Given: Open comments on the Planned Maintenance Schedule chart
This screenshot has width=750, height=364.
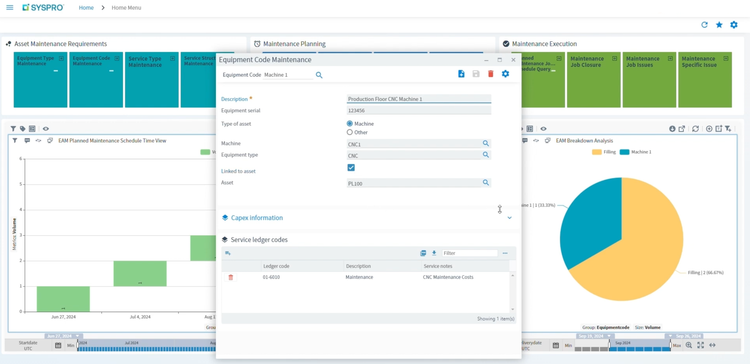Looking at the screenshot, I should pos(27,141).
